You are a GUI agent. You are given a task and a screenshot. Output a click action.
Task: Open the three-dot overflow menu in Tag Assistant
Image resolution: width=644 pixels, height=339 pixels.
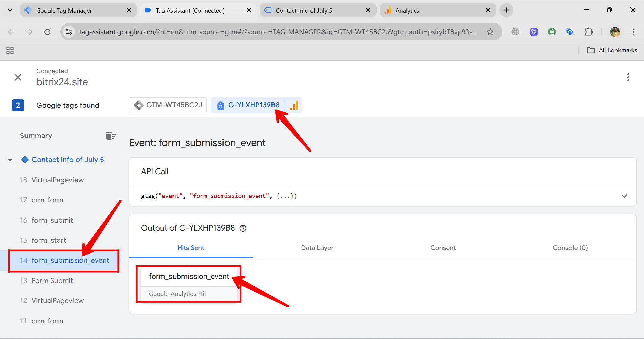[628, 77]
